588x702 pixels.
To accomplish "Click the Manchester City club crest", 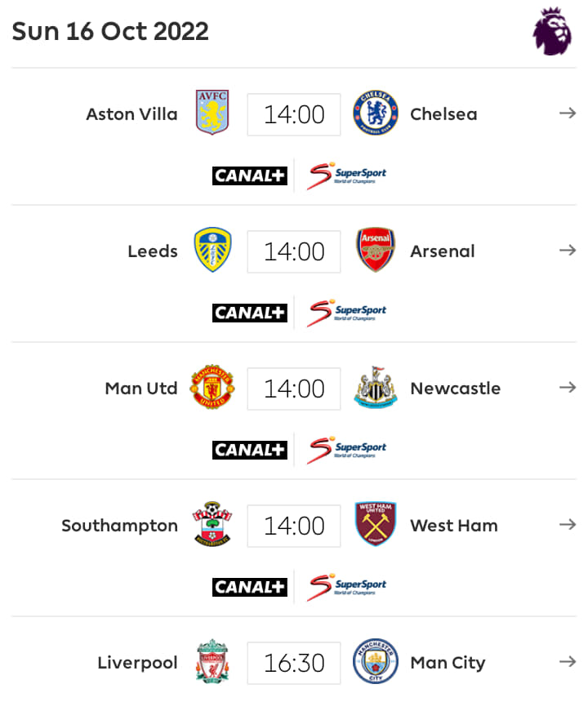I will click(x=376, y=661).
